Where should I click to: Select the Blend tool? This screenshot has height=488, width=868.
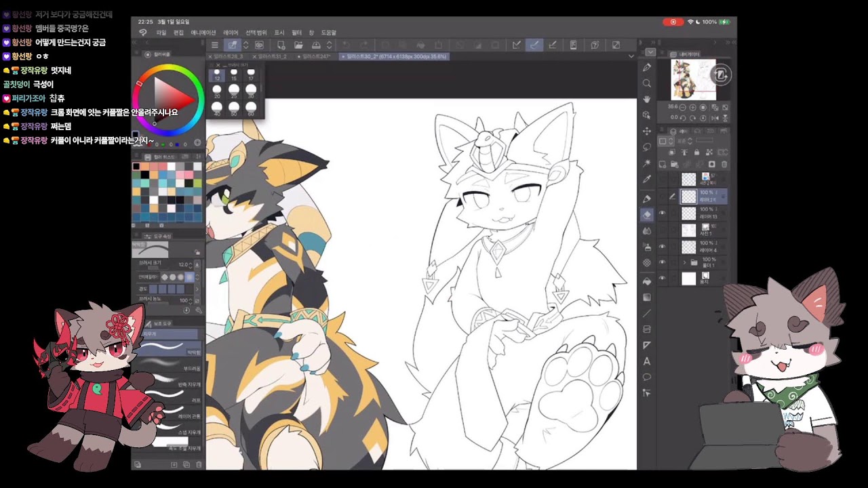coord(647,230)
